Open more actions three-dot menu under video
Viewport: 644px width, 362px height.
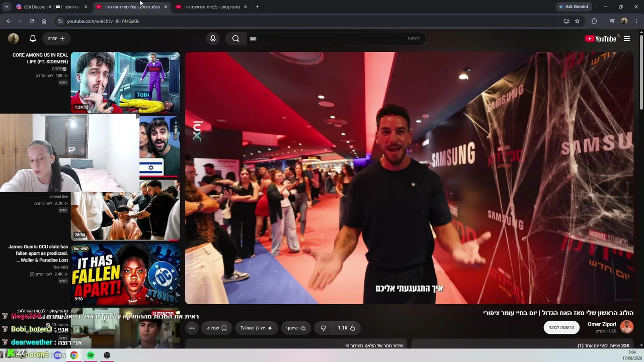pyautogui.click(x=192, y=328)
